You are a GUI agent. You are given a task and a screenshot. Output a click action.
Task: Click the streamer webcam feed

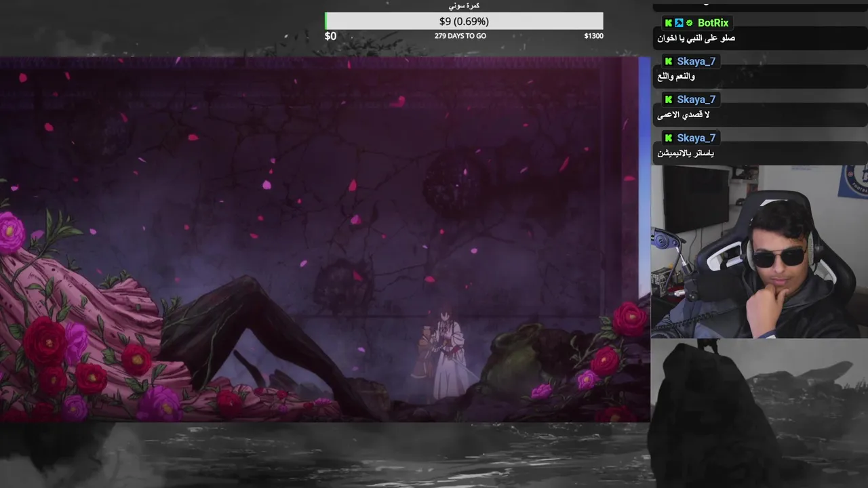tap(759, 251)
